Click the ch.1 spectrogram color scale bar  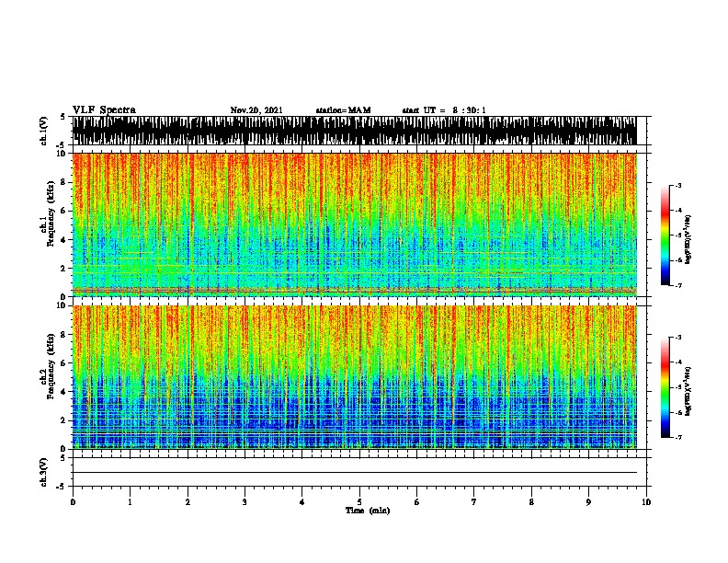pyautogui.click(x=665, y=236)
